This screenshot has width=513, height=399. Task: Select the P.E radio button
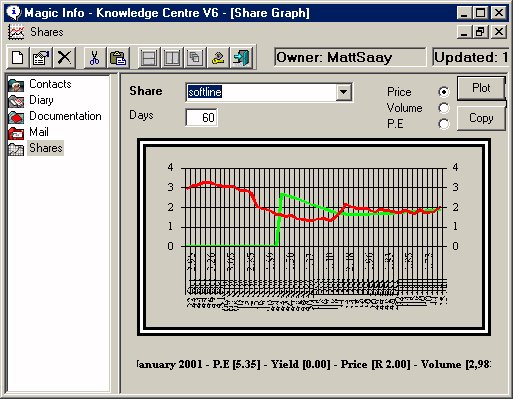(444, 124)
